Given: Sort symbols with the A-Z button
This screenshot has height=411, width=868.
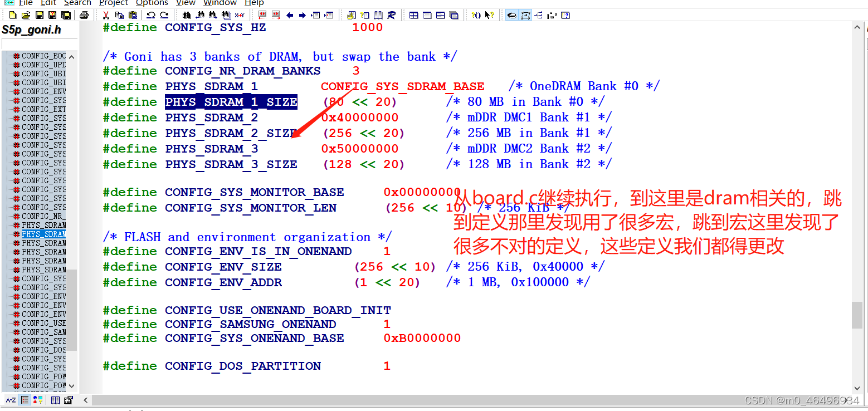Looking at the screenshot, I should click(x=11, y=400).
